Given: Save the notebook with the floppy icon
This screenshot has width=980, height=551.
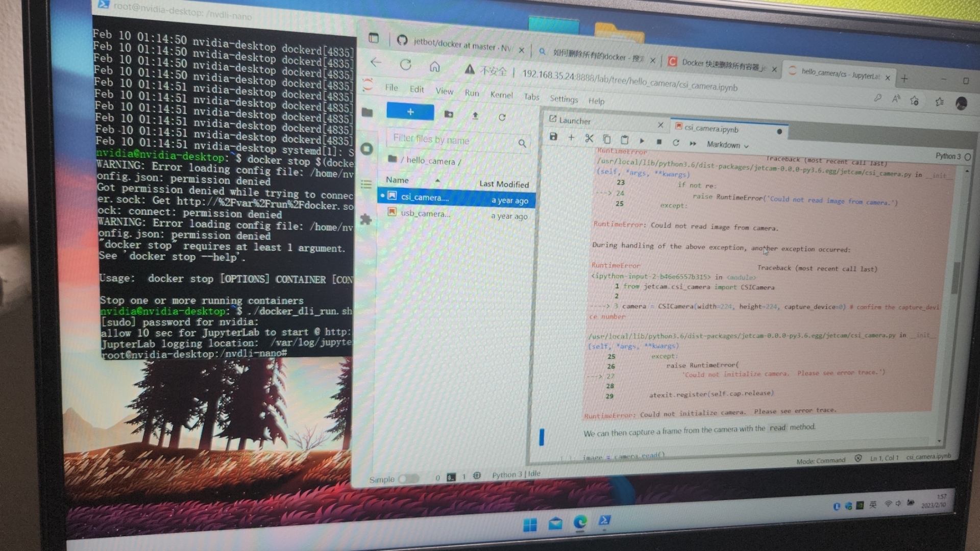Looking at the screenshot, I should click(x=553, y=137).
